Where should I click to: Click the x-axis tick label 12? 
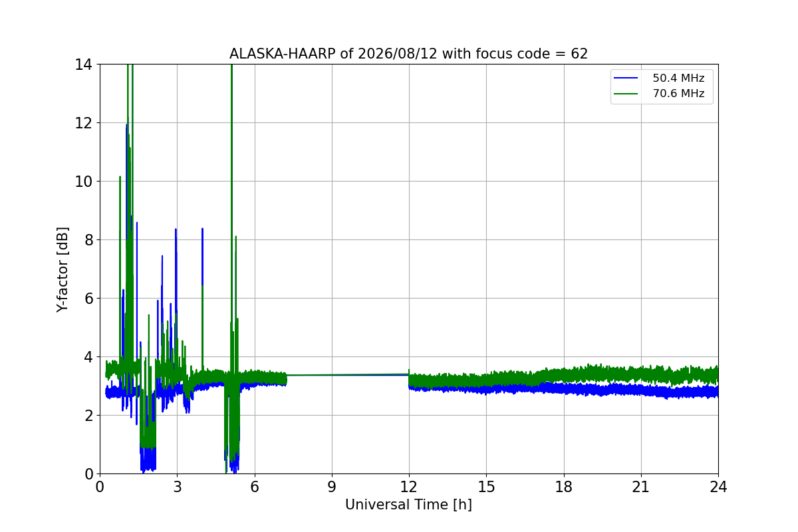409,487
